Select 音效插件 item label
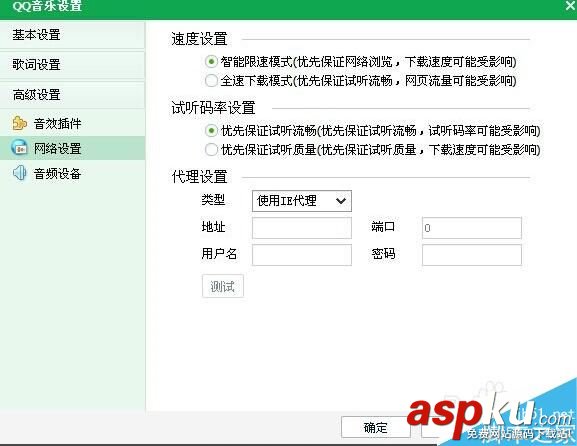This screenshot has width=577, height=446. pos(57,124)
